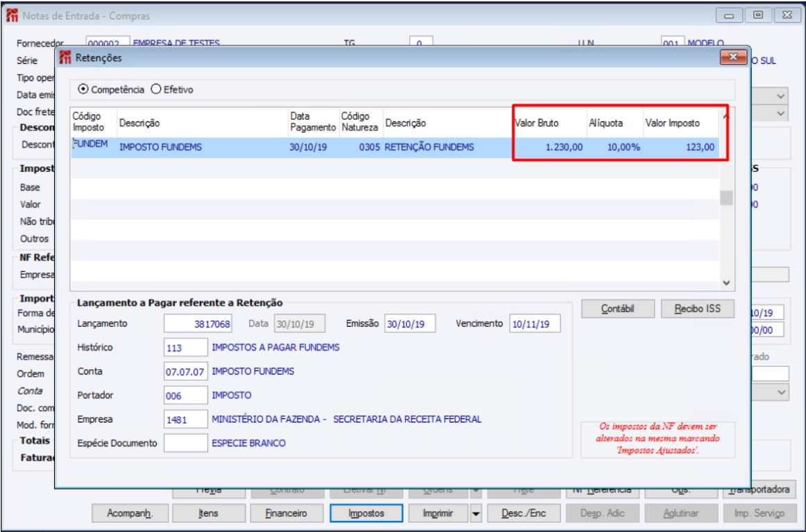This screenshot has height=532, width=806.
Task: Open the Recibo ISS button
Action: (698, 309)
